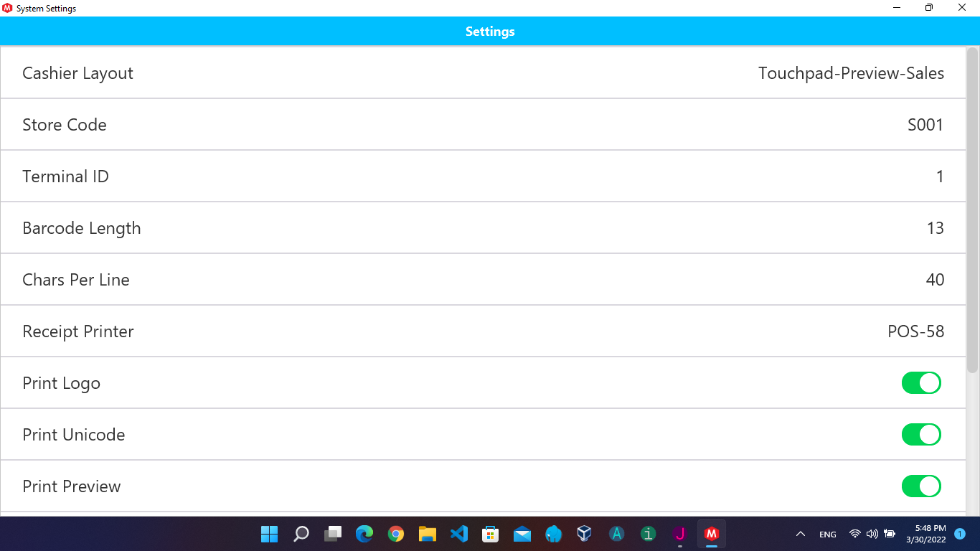The image size is (980, 551).
Task: Close the System Settings window
Action: pos(962,8)
